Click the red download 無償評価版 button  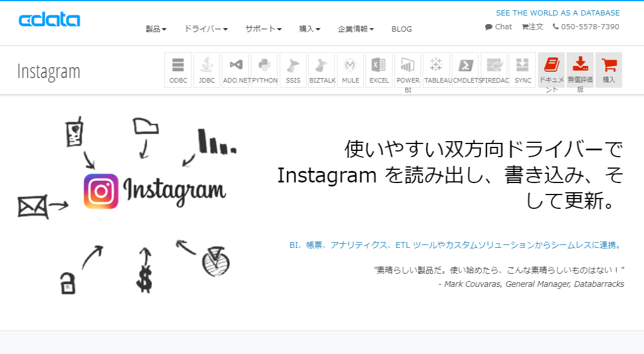click(x=580, y=70)
